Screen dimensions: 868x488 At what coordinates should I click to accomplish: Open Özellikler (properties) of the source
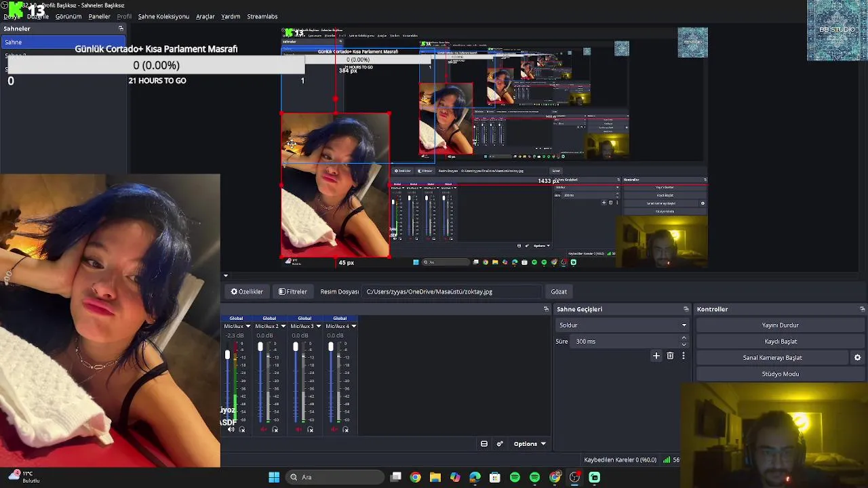(x=247, y=291)
